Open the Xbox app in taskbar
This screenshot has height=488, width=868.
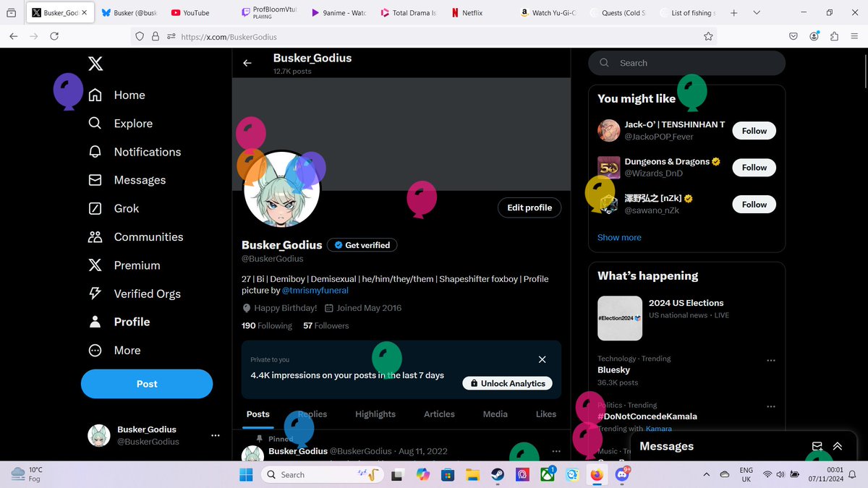(547, 474)
